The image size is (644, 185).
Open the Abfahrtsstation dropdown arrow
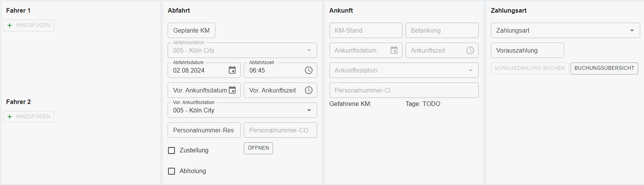[x=309, y=51]
